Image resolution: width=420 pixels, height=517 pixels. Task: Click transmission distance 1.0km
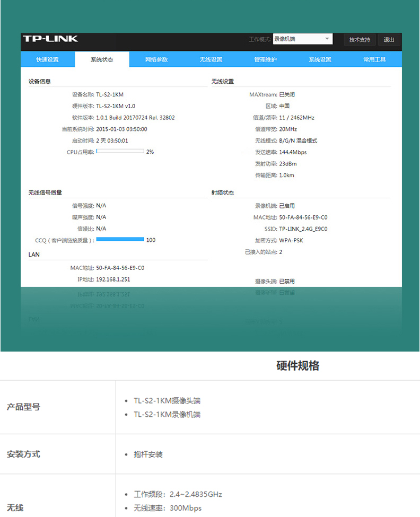(x=286, y=176)
